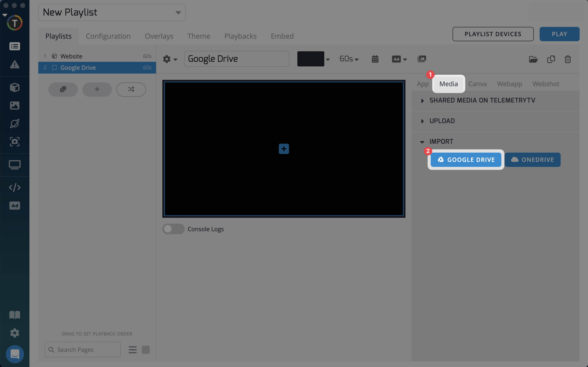The image size is (588, 367).
Task: Click the black background color swatch
Action: pos(311,59)
